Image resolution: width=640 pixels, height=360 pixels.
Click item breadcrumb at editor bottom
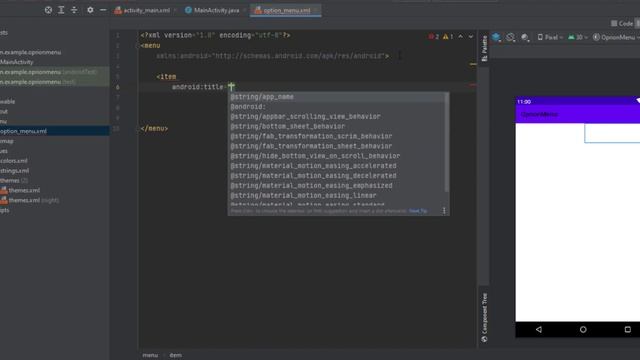click(x=176, y=355)
